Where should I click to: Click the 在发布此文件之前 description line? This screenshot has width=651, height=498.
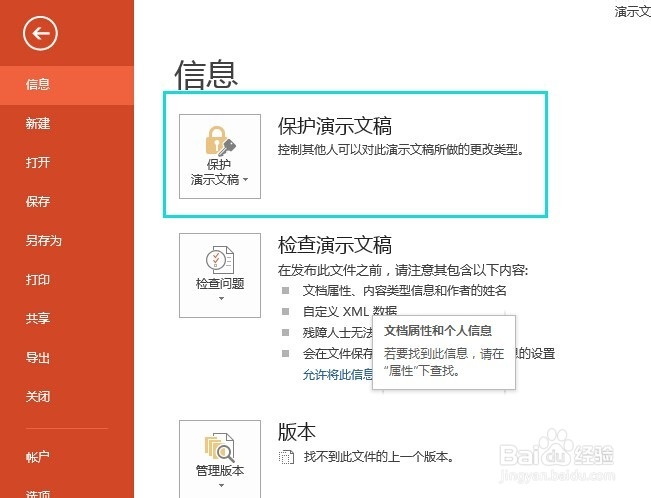403,270
